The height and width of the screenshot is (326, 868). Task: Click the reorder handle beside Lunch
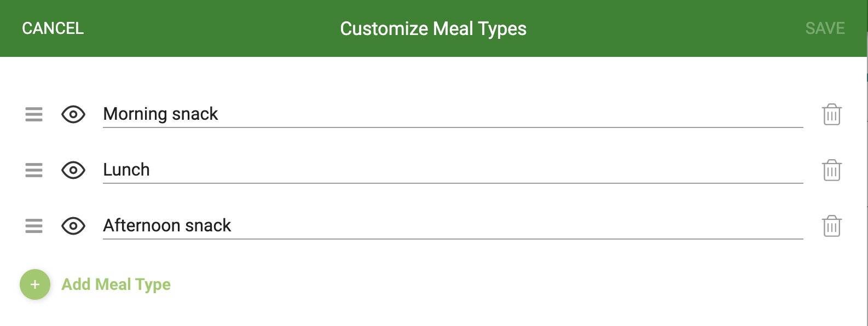point(34,170)
